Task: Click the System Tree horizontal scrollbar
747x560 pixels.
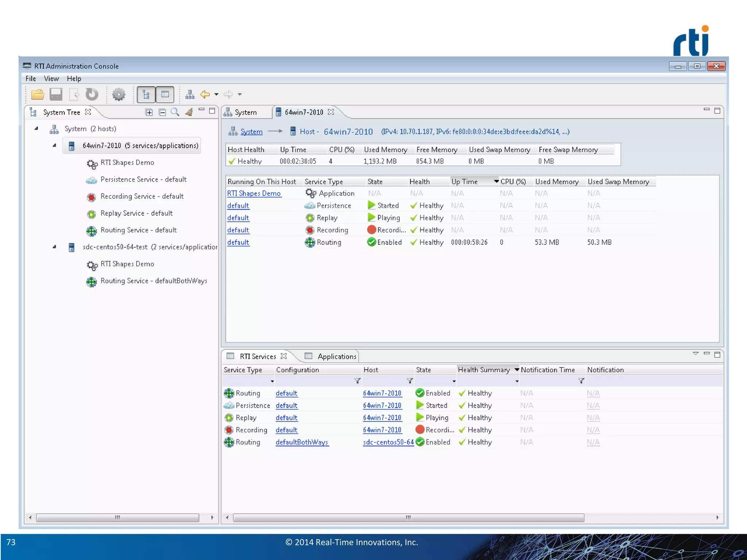Action: [x=117, y=517]
